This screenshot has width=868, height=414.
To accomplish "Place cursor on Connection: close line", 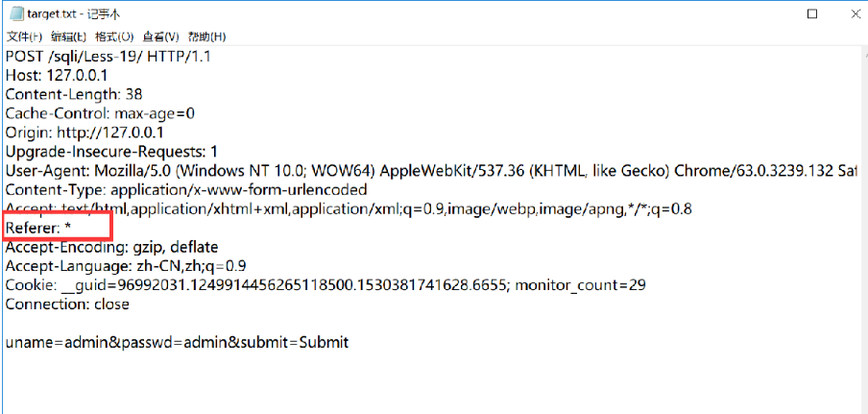I will 66,304.
